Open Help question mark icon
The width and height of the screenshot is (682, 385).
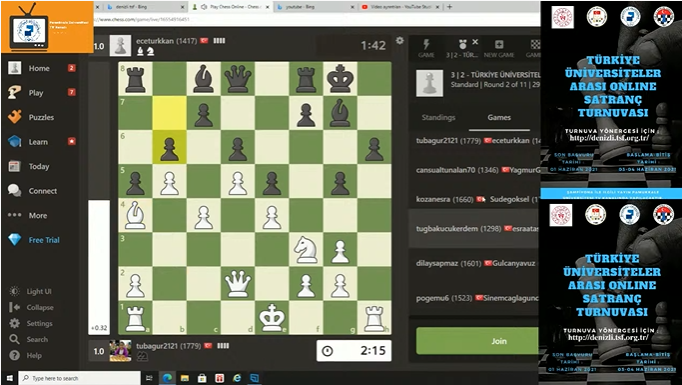click(14, 355)
